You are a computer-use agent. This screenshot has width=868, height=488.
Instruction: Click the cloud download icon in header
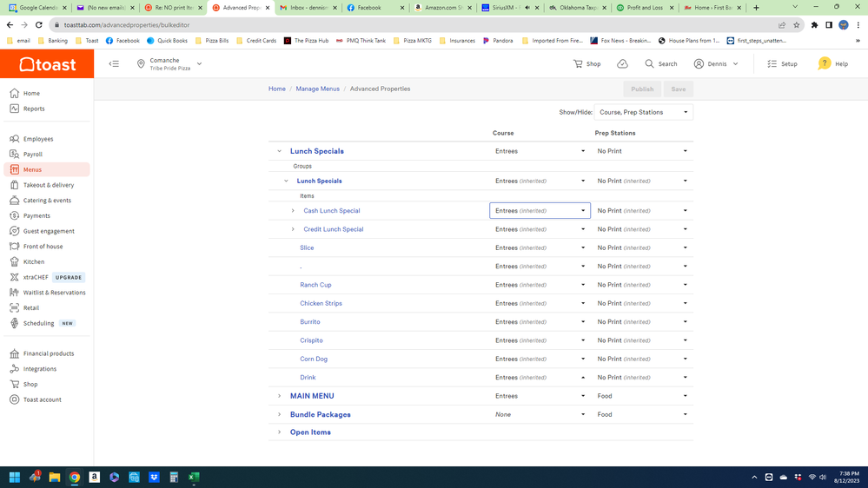[x=622, y=64]
